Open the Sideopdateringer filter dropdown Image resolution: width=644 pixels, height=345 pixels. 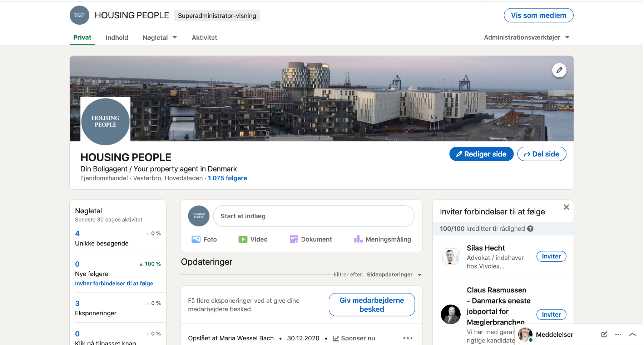pyautogui.click(x=394, y=274)
